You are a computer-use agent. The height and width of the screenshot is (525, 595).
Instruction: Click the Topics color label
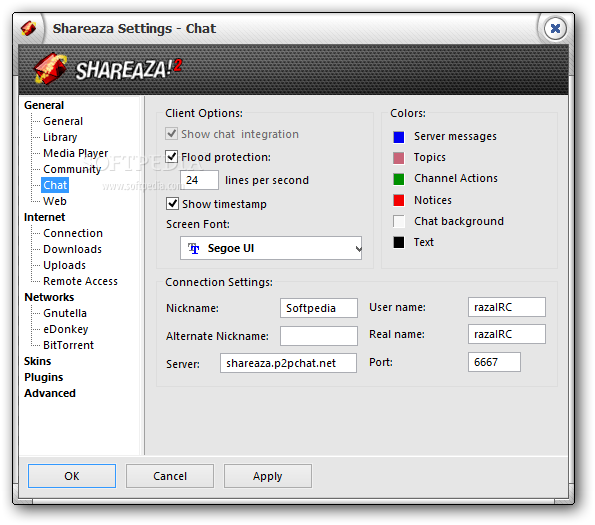point(430,157)
